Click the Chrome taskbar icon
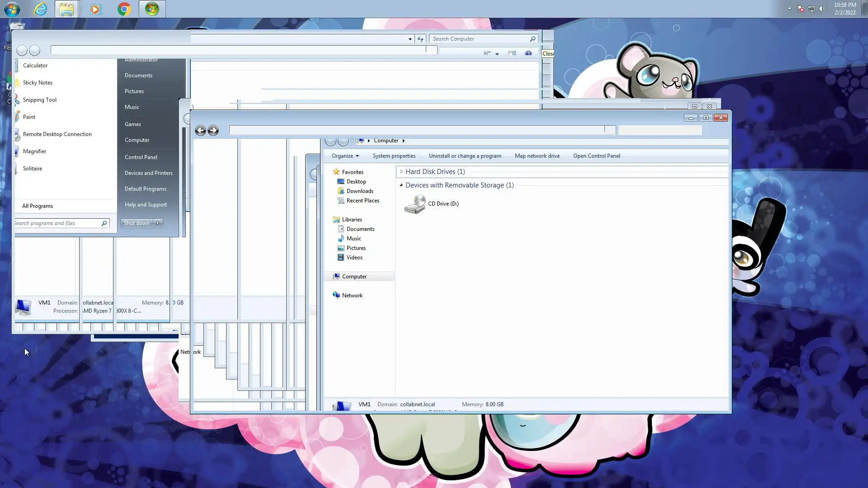This screenshot has width=868, height=488. click(x=124, y=9)
